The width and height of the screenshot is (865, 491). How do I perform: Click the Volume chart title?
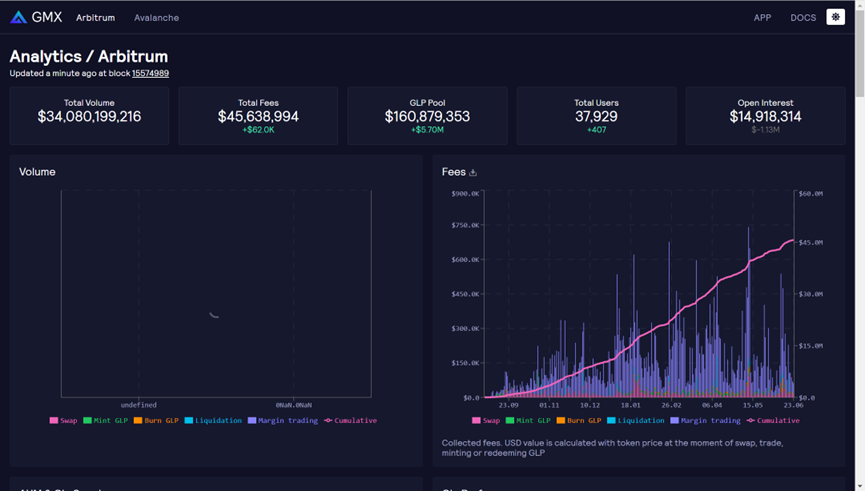[x=37, y=172]
